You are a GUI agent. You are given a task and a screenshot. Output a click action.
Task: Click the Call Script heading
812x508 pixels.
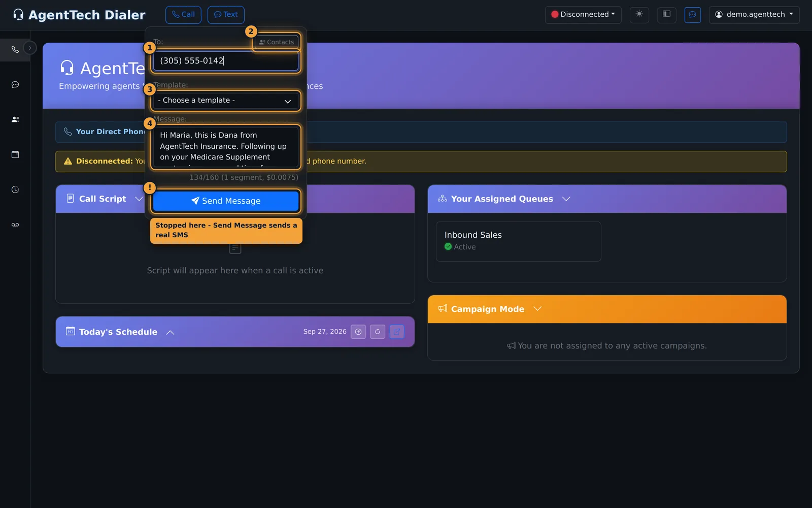(103, 199)
